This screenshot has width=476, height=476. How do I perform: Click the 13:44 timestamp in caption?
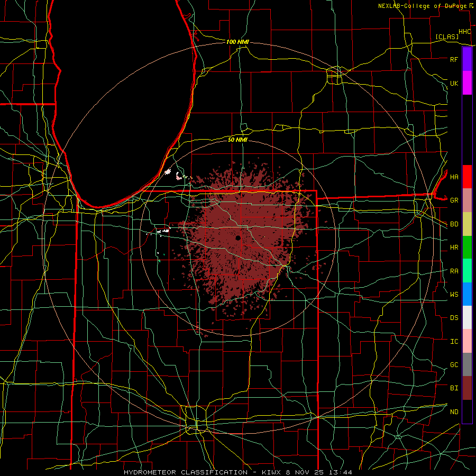click(x=342, y=472)
